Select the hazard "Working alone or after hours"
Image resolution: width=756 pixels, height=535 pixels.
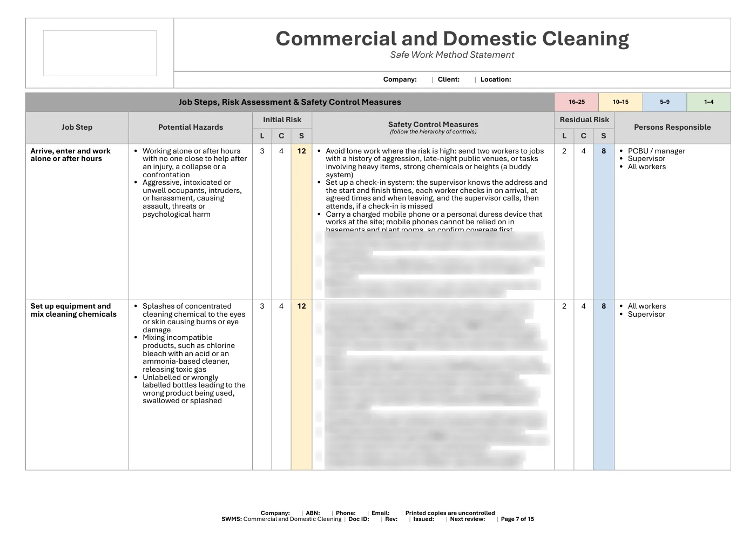pyautogui.click(x=194, y=163)
